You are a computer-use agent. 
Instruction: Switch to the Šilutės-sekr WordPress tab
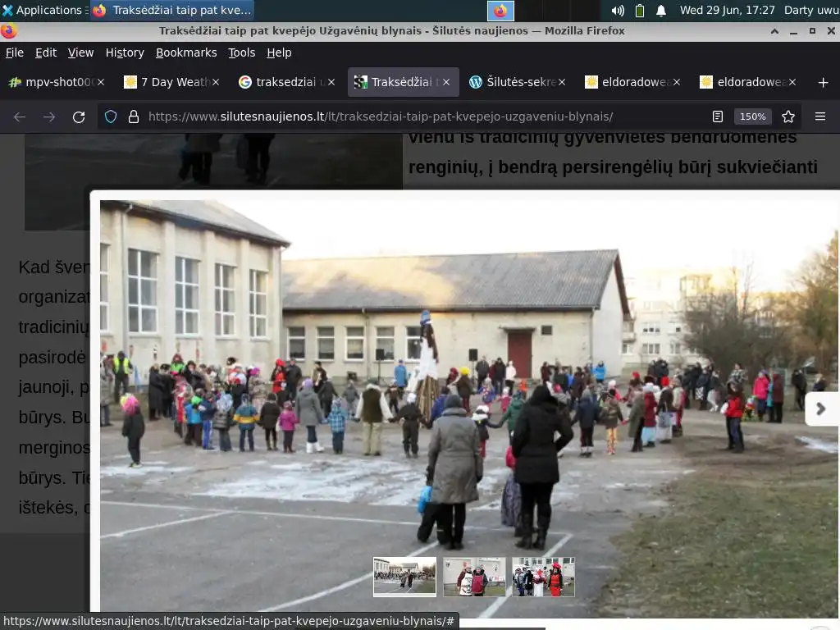518,82
